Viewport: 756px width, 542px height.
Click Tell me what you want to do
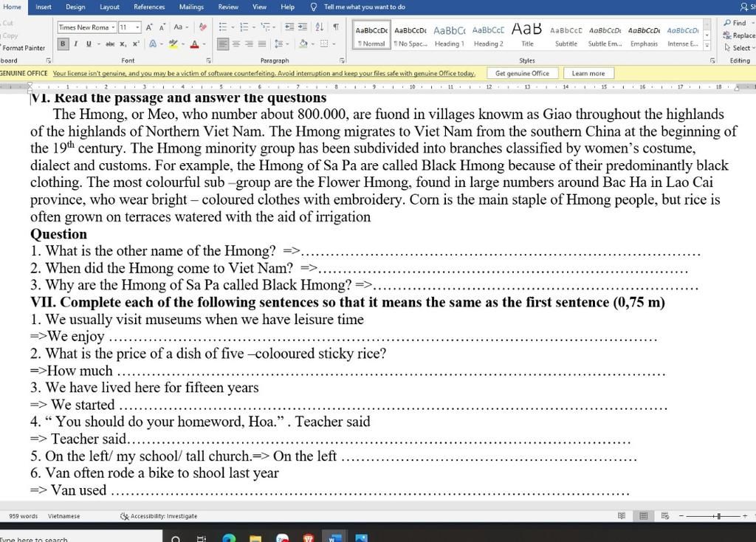click(x=364, y=7)
